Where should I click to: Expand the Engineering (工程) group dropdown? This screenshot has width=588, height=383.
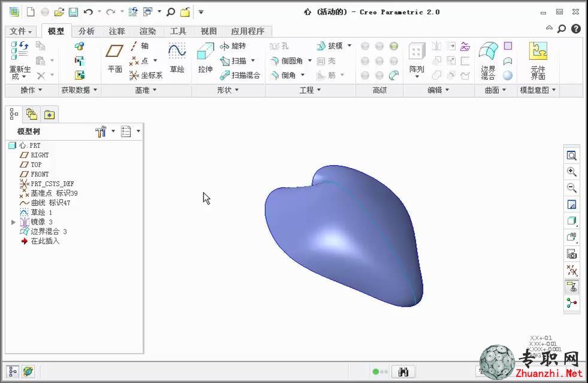[x=310, y=90]
